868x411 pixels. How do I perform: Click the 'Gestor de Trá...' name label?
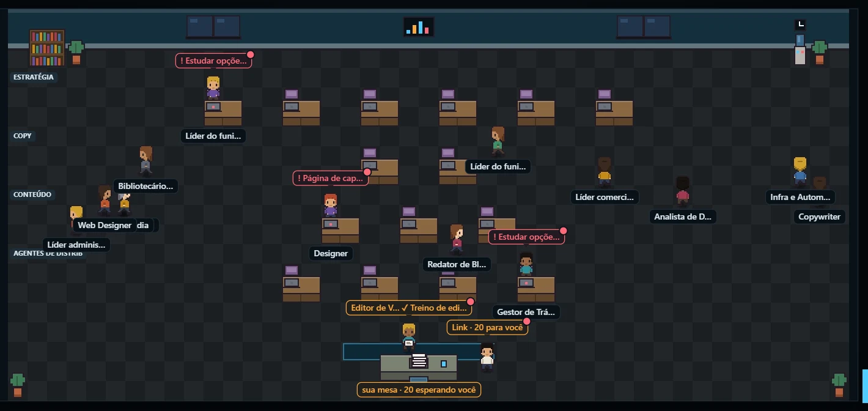click(x=526, y=312)
